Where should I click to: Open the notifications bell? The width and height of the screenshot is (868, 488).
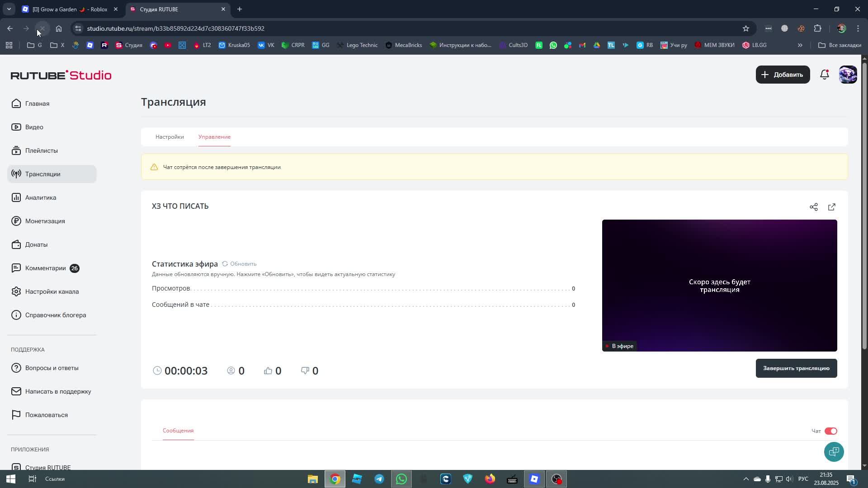(825, 75)
